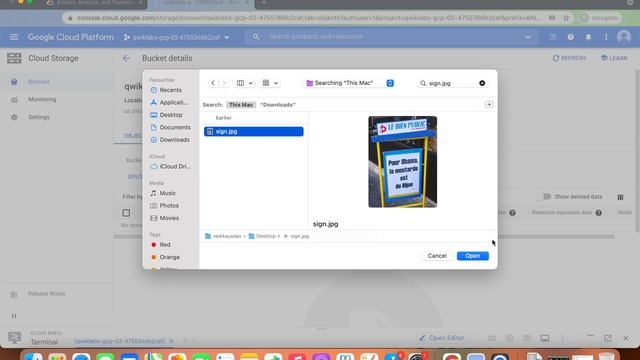Click sign.jpg in the path bar
The width and height of the screenshot is (640, 360).
pyautogui.click(x=296, y=236)
